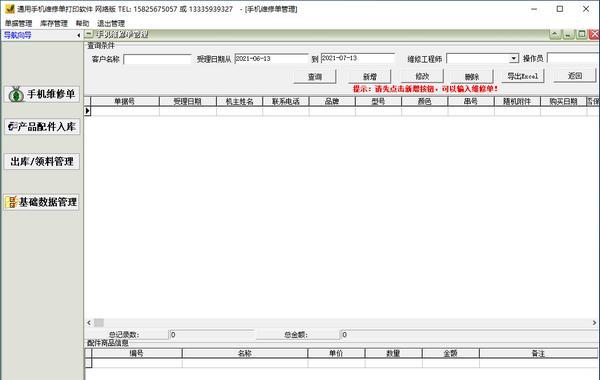Sort by 单据号 column header
600x380 pixels.
[125, 101]
